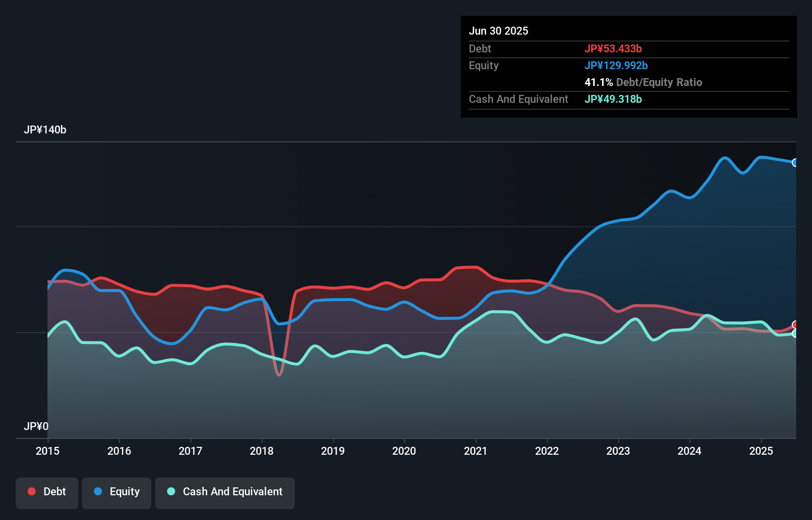Select the teal Cash endpoint marker on the chart
The height and width of the screenshot is (520, 812).
click(x=795, y=334)
